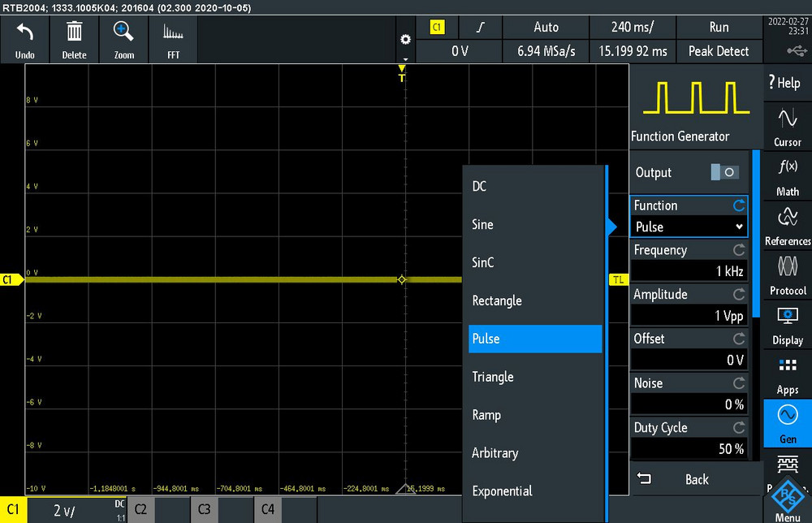This screenshot has height=523, width=812.
Task: Click the USB connection status icon
Action: click(797, 50)
